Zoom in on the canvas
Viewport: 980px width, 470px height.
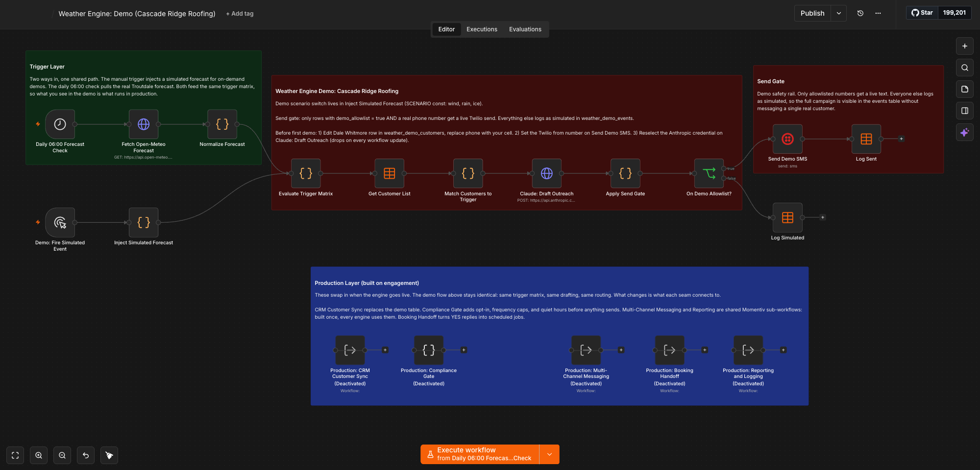click(39, 455)
